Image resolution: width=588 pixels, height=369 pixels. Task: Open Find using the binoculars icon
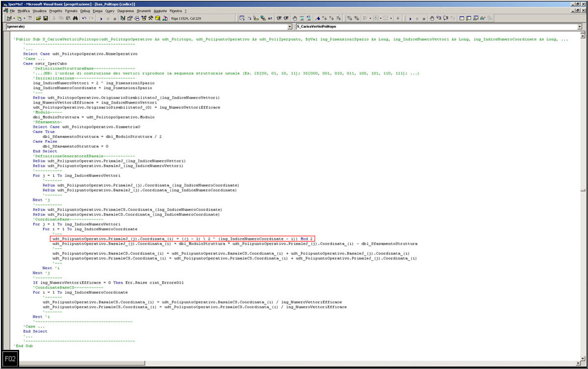coord(75,18)
